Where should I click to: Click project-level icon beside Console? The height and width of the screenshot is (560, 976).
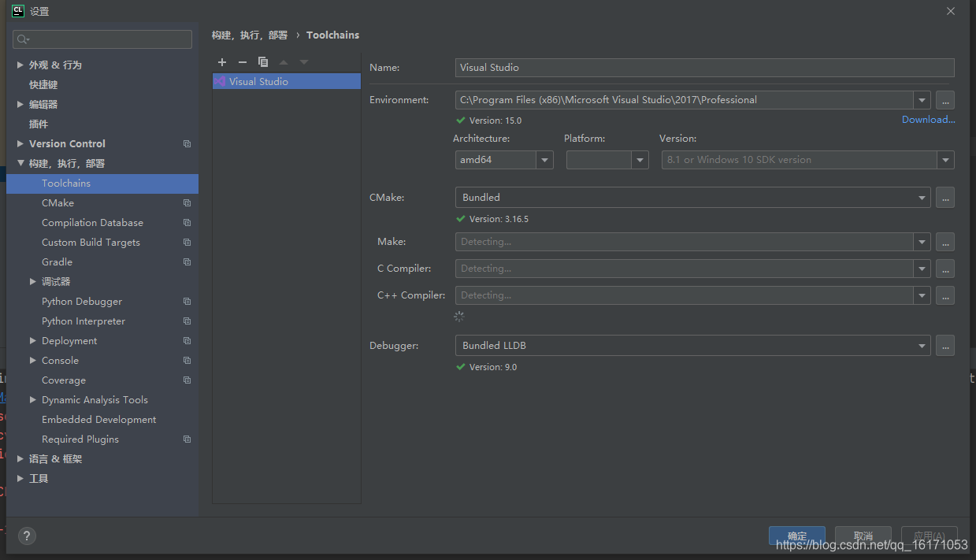coord(187,360)
